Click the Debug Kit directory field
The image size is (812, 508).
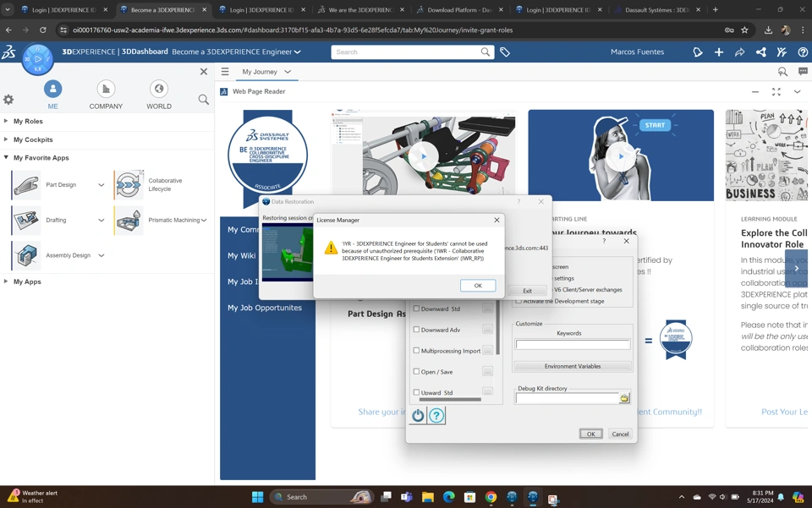(567, 398)
